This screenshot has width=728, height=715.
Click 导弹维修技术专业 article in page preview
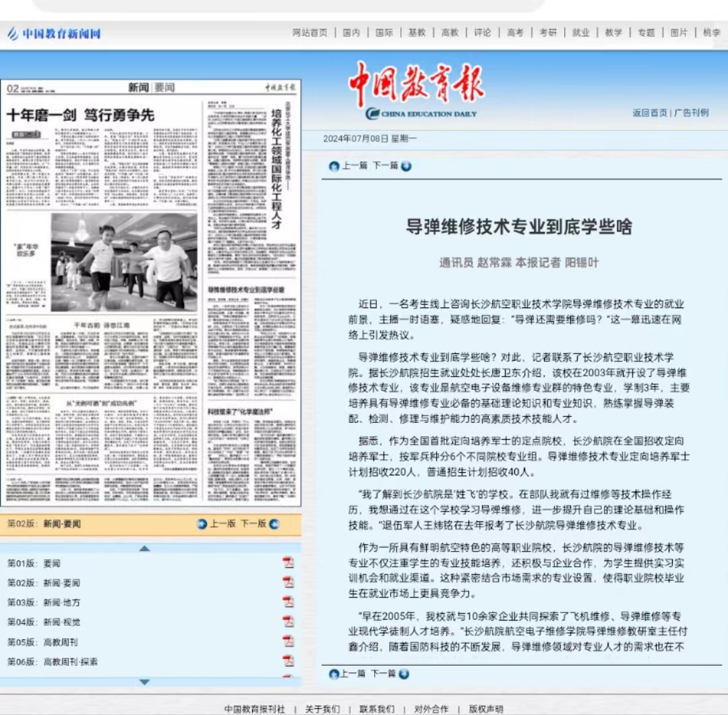[x=246, y=289]
